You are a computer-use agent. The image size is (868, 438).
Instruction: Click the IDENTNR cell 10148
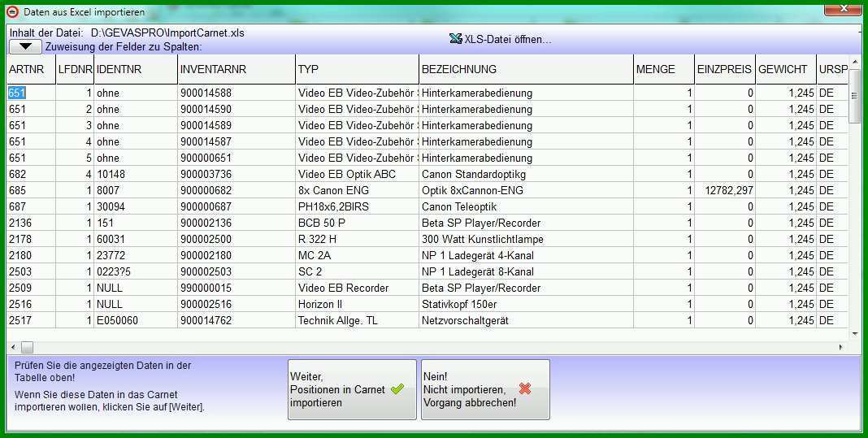(x=137, y=174)
